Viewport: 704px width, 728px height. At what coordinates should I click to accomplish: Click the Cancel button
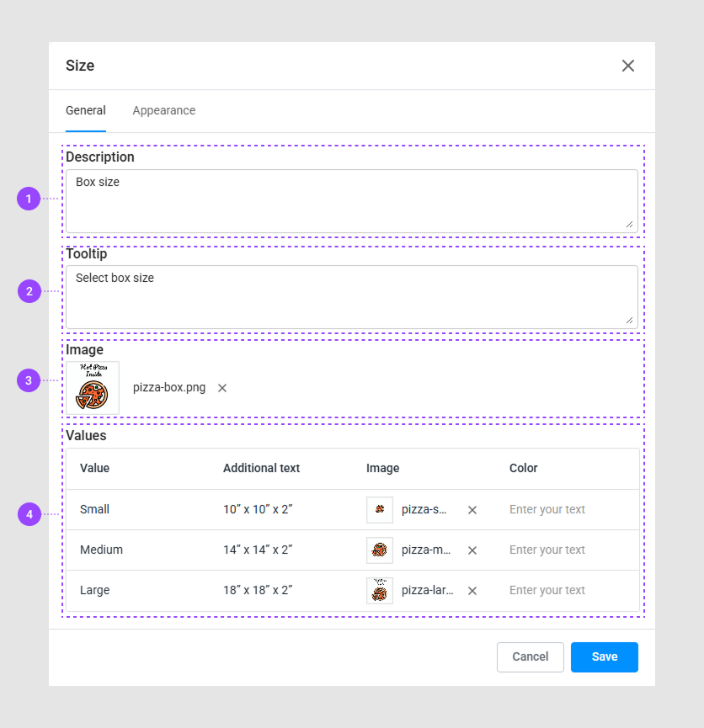pos(530,657)
